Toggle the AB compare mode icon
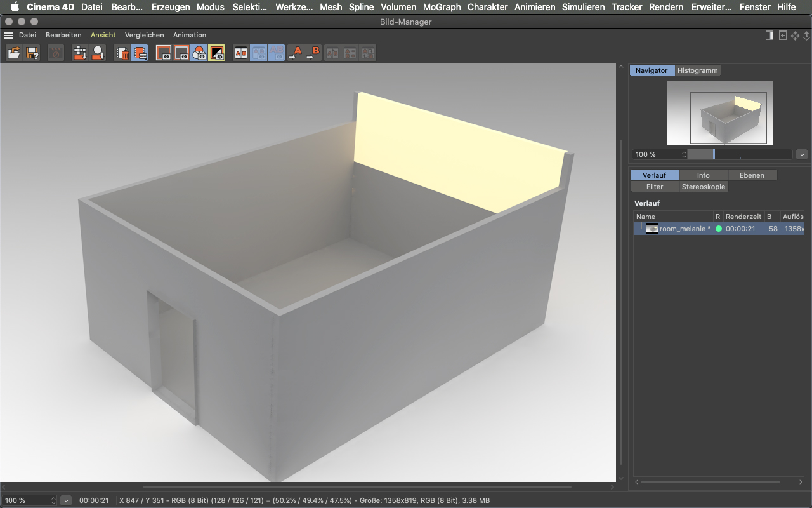Image resolution: width=812 pixels, height=508 pixels. [x=241, y=53]
